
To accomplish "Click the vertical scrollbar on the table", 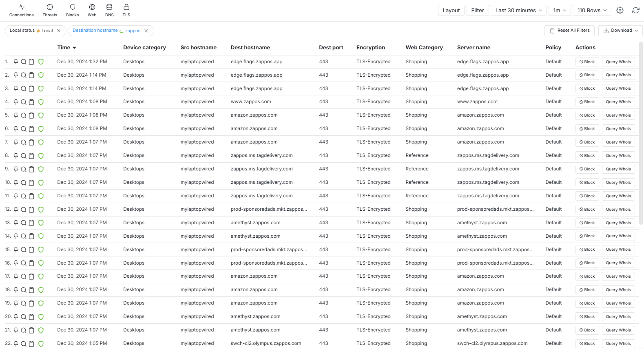I will coord(641,133).
